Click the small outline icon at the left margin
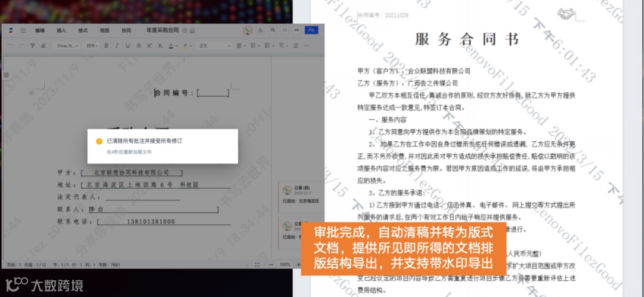The height and width of the screenshot is (297, 644). (x=6, y=75)
